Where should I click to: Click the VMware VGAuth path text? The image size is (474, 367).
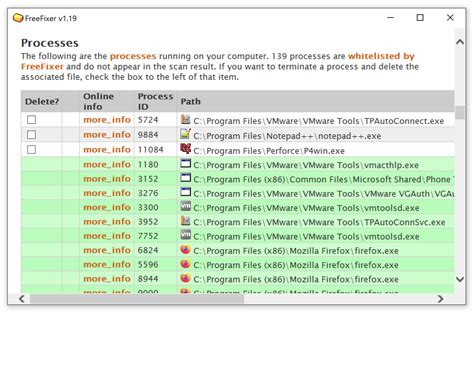[324, 194]
